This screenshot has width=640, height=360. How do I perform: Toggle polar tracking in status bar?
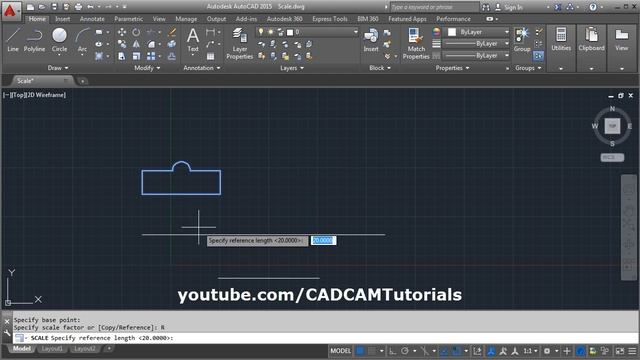coord(404,351)
